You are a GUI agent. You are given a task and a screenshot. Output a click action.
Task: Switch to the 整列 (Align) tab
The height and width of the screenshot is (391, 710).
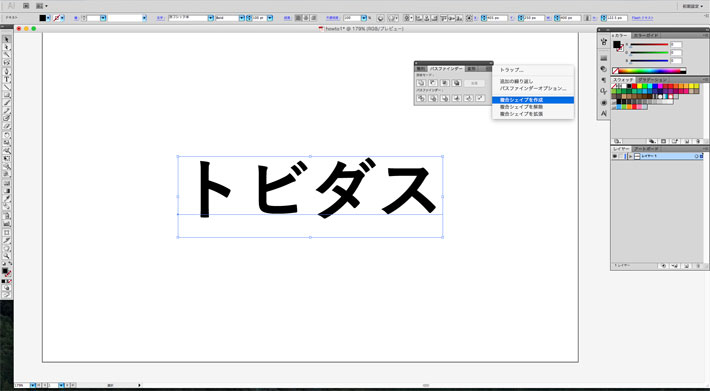tap(421, 69)
